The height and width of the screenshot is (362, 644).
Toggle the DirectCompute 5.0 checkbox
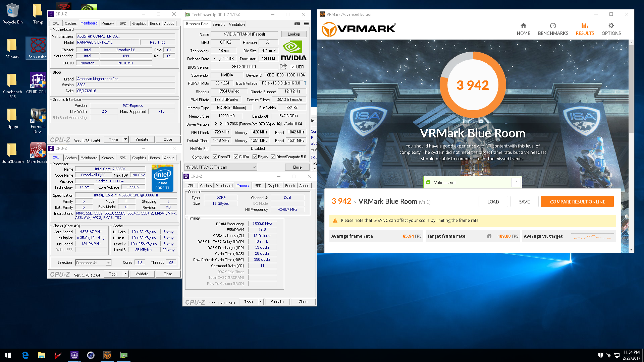(x=273, y=157)
